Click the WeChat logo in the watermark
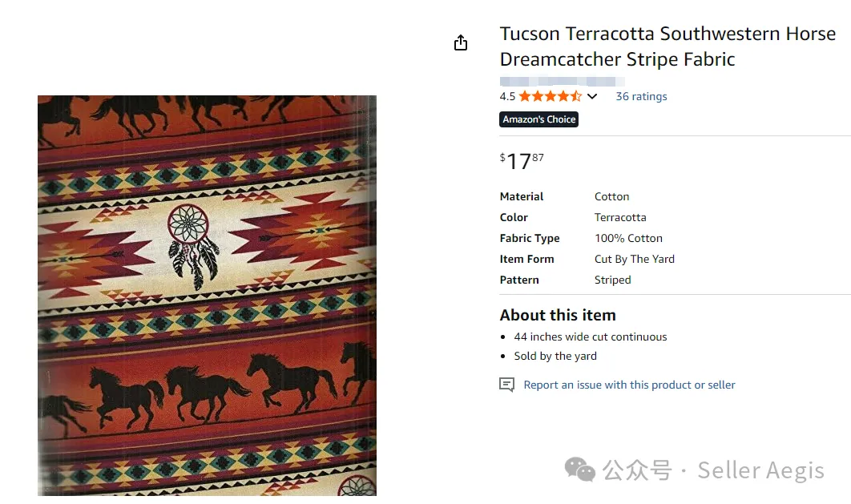Viewport: 851px width, 504px height. [580, 470]
